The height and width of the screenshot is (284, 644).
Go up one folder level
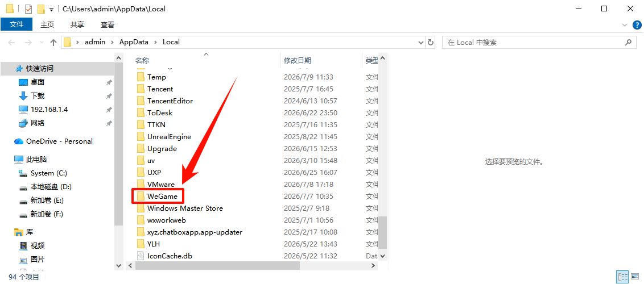(53, 42)
